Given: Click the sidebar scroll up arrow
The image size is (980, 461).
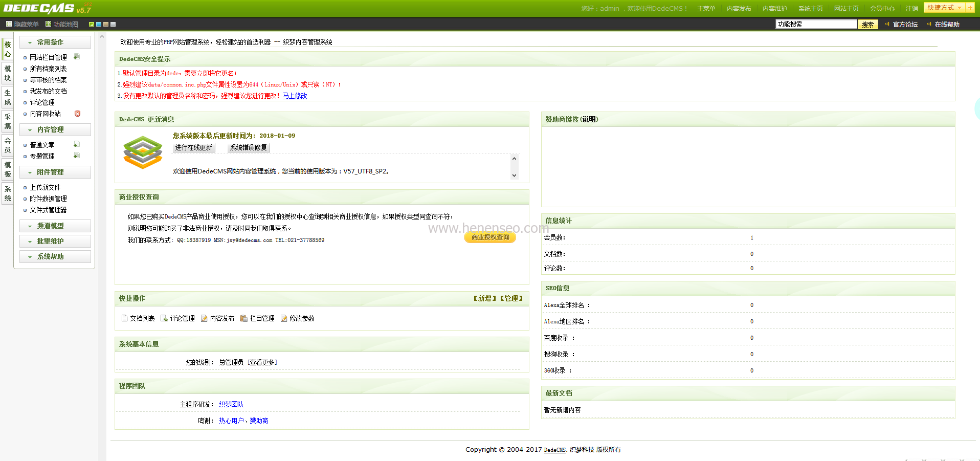Looking at the screenshot, I should (102, 36).
